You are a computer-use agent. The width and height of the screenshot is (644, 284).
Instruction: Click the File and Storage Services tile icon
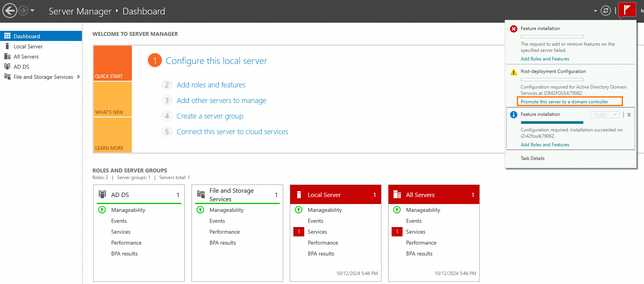[201, 194]
